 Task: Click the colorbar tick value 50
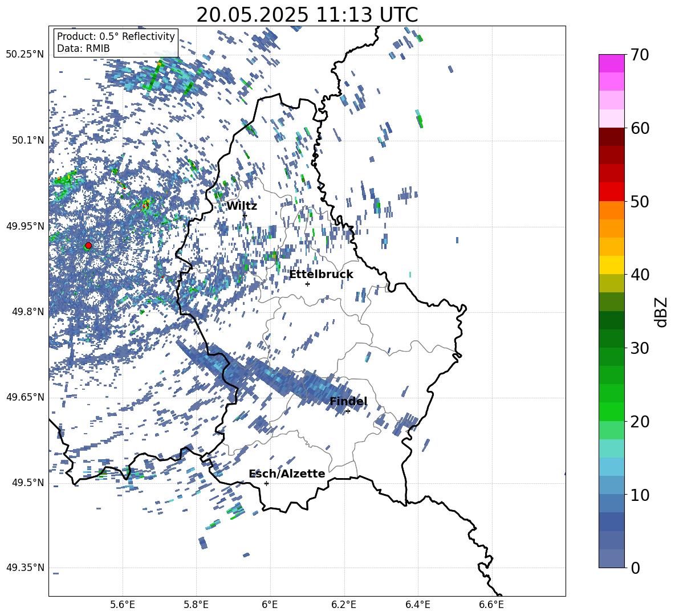pos(640,201)
